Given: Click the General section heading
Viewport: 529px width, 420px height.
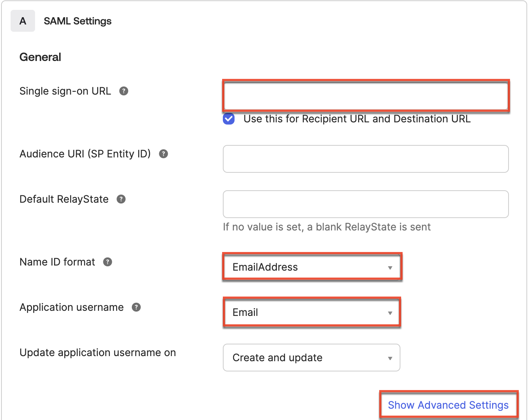Looking at the screenshot, I should [40, 57].
